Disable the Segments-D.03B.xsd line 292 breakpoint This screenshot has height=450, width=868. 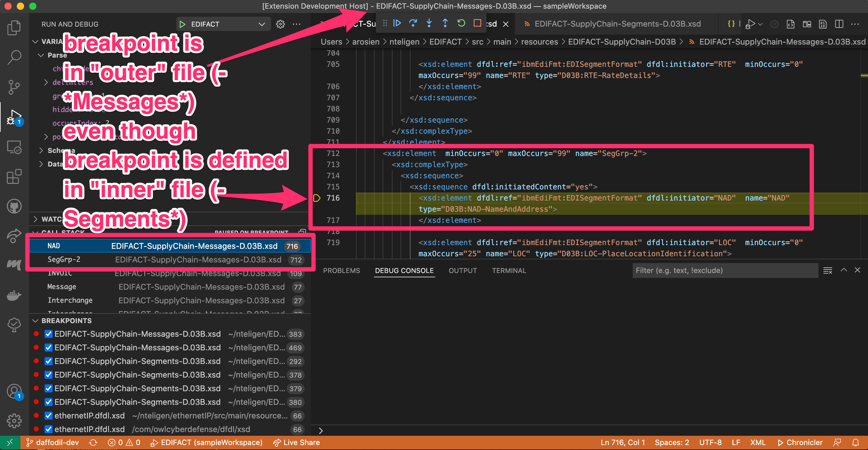coord(49,361)
